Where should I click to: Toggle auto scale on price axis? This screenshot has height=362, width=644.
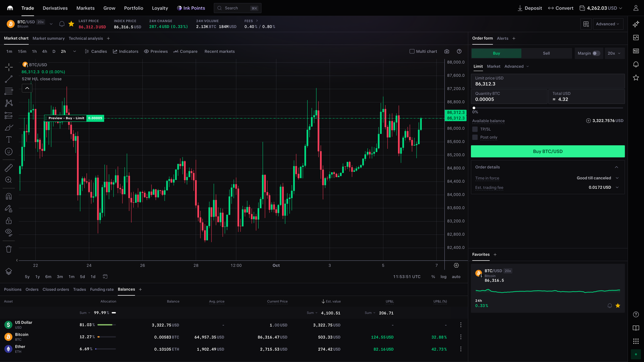coord(456,277)
